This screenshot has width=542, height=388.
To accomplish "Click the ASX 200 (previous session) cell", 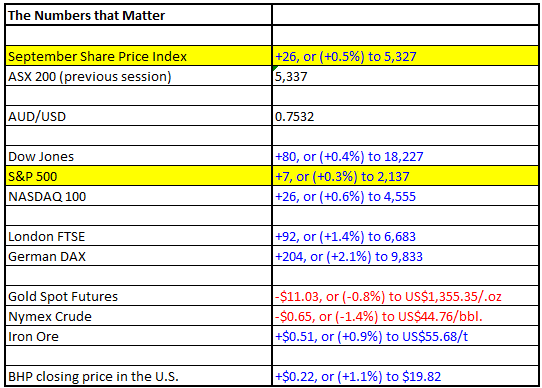I will (x=139, y=76).
